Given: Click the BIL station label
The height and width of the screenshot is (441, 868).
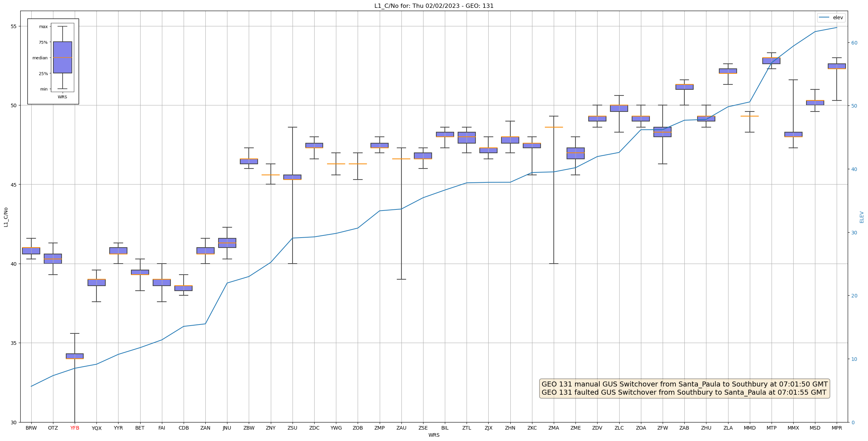Looking at the screenshot, I should click(x=445, y=428).
